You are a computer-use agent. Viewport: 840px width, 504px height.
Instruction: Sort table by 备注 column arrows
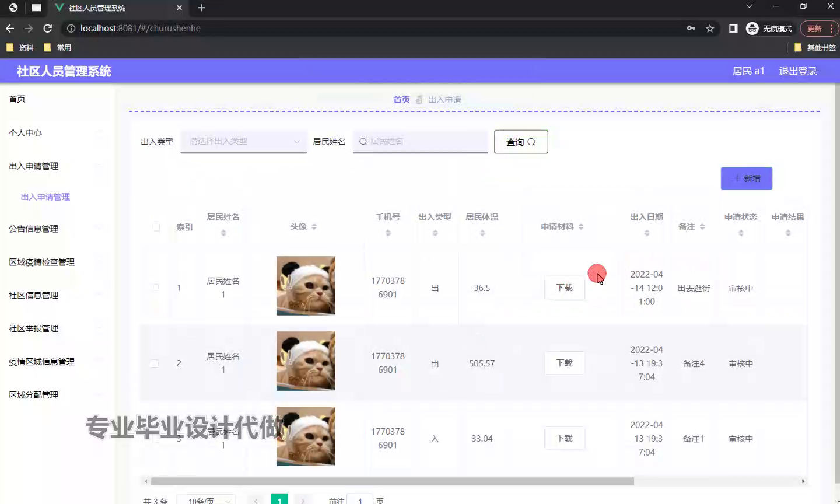click(x=702, y=226)
